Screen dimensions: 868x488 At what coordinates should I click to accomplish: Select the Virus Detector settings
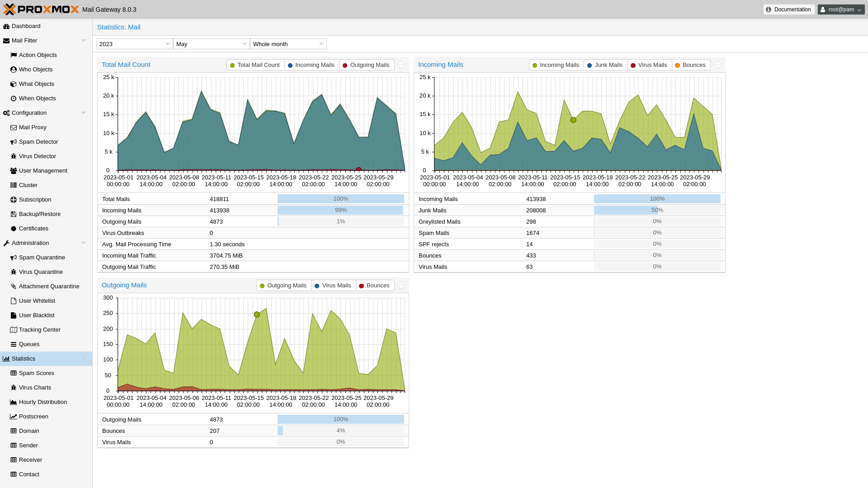37,156
